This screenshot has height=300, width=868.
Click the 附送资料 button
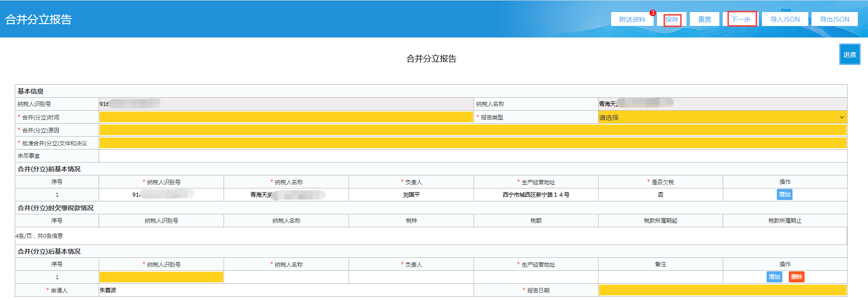click(x=632, y=19)
